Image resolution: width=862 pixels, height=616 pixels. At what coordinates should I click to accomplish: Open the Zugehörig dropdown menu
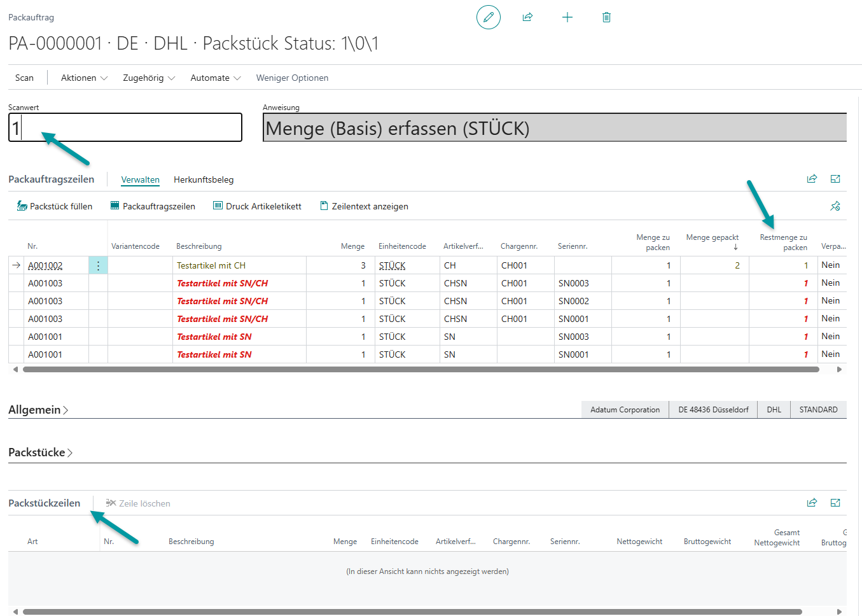click(x=148, y=78)
